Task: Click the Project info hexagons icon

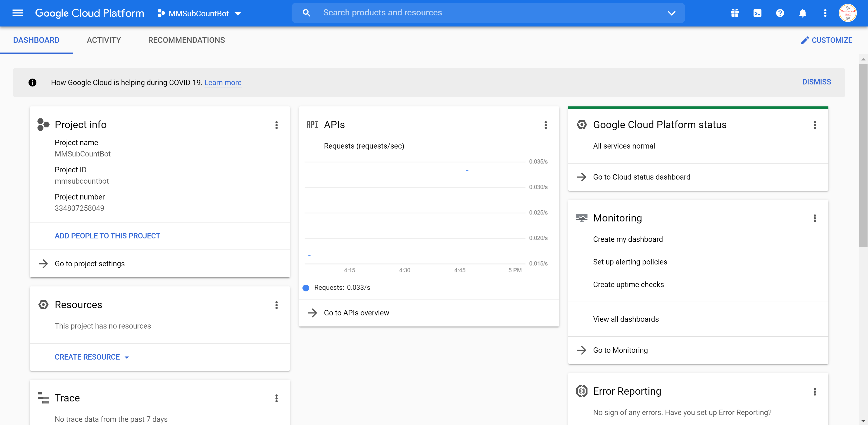Action: tap(43, 125)
